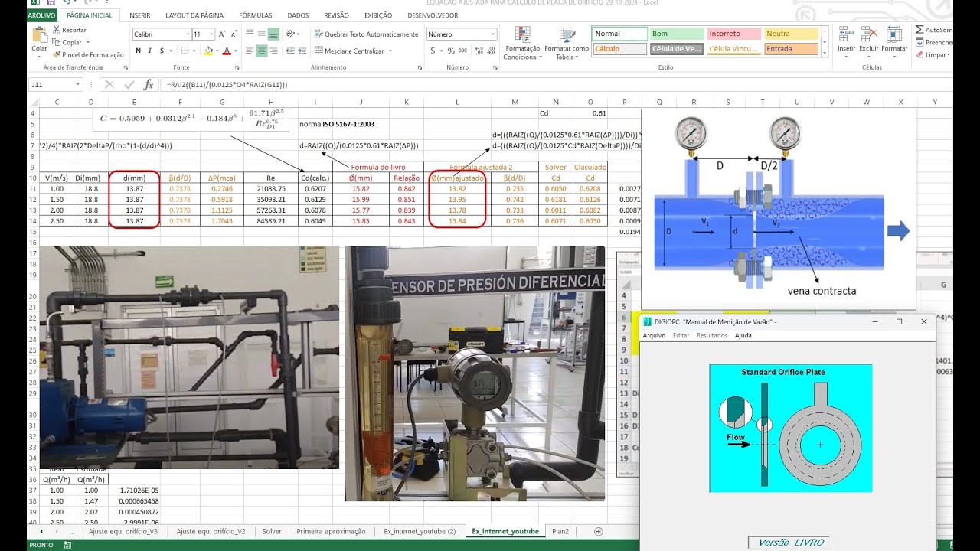
Task: Open the insert function fx button
Action: tap(149, 85)
